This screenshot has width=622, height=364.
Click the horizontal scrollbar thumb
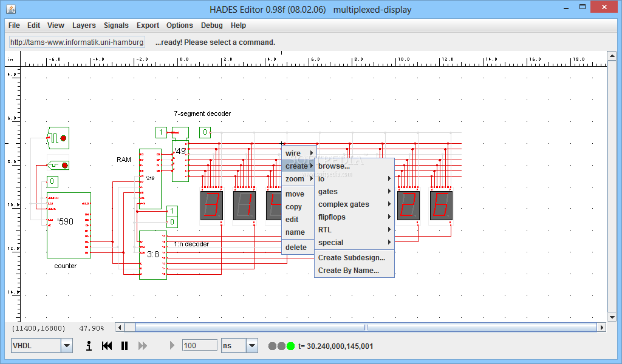(x=366, y=328)
